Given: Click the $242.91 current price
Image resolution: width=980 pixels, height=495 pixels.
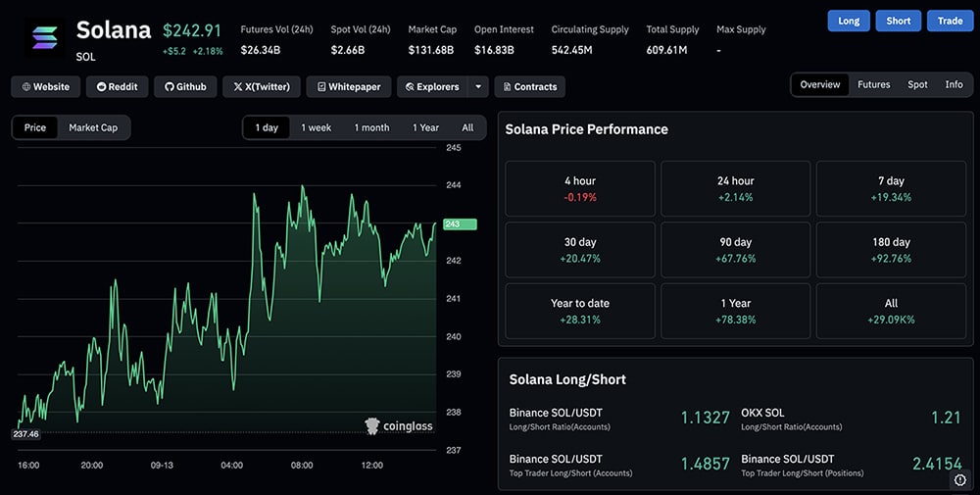Looking at the screenshot, I should pos(192,30).
